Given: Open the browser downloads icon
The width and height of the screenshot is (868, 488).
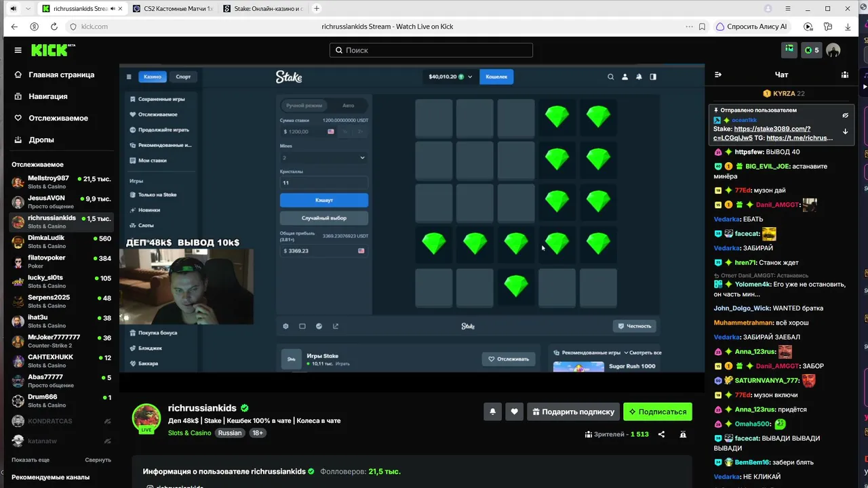Looking at the screenshot, I should click(848, 26).
